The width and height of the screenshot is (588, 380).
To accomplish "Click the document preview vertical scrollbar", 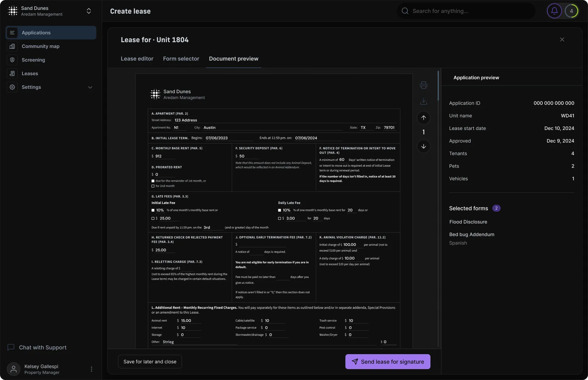I will point(438,86).
